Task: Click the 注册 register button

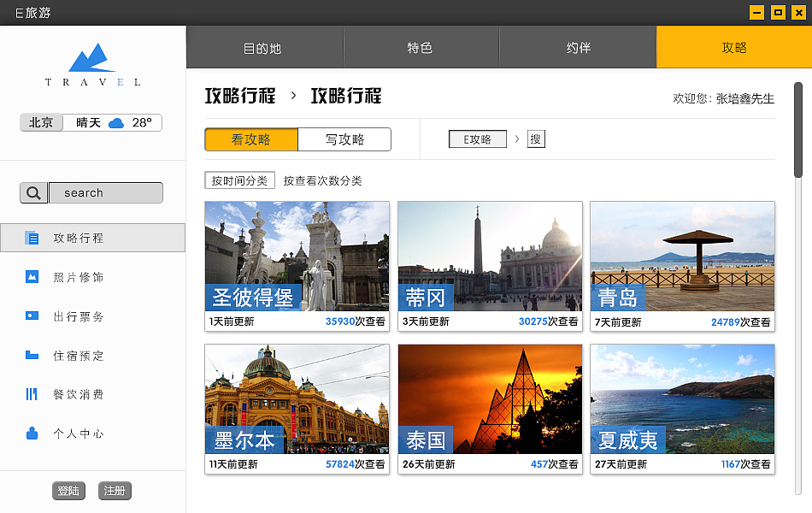Action: [x=114, y=490]
